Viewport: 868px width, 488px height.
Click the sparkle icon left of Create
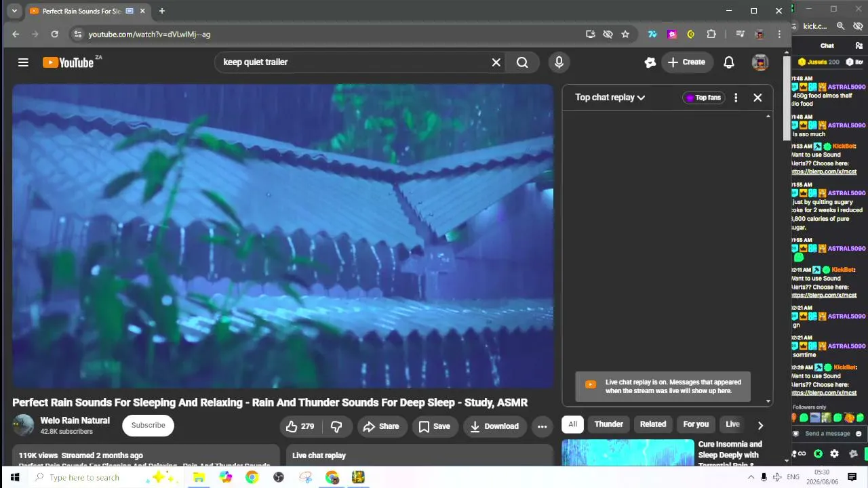click(x=650, y=62)
